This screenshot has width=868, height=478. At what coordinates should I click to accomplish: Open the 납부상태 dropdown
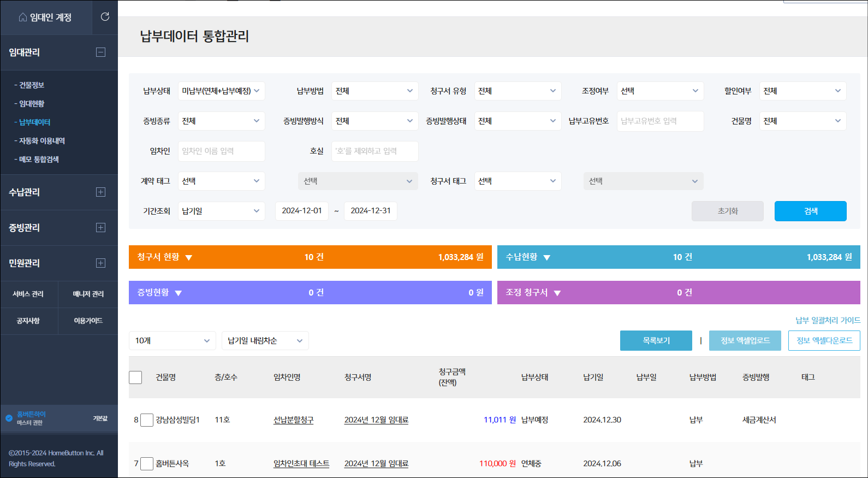coord(221,91)
